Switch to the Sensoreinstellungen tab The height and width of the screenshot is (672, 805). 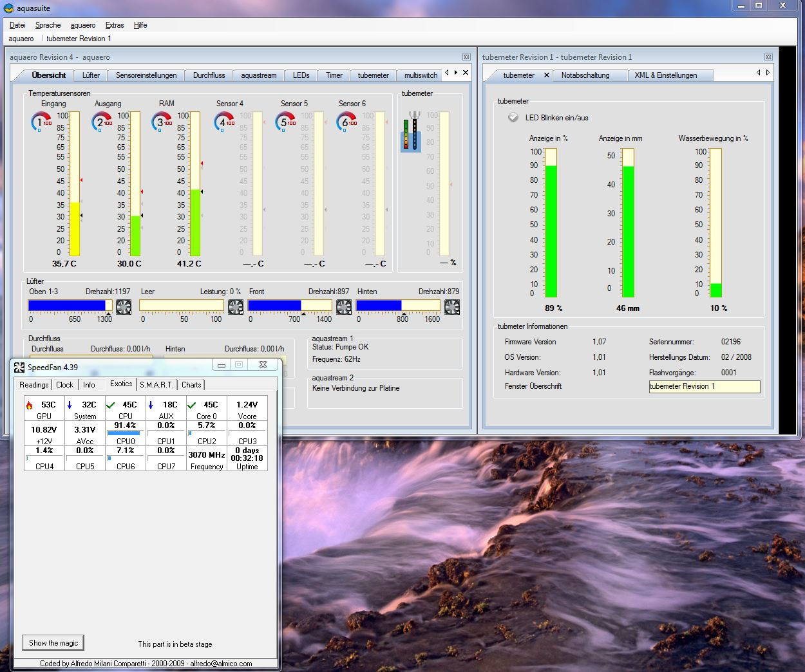click(x=146, y=75)
